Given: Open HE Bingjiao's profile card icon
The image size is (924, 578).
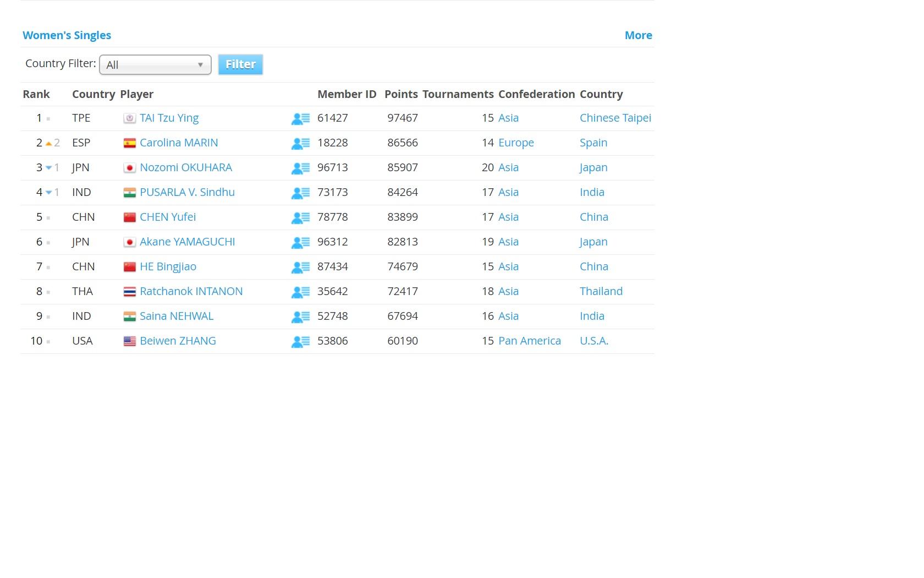Looking at the screenshot, I should click(x=300, y=268).
